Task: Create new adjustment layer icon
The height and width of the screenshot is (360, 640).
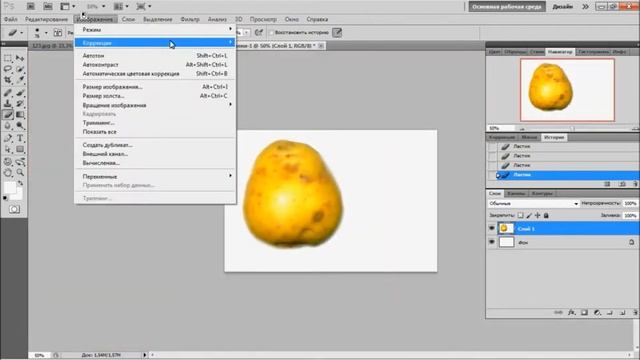Action: pyautogui.click(x=597, y=312)
